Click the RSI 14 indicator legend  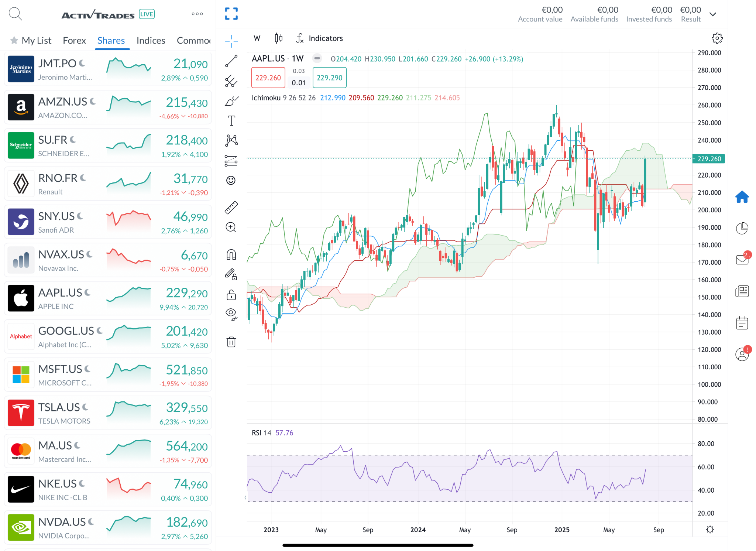pos(261,432)
